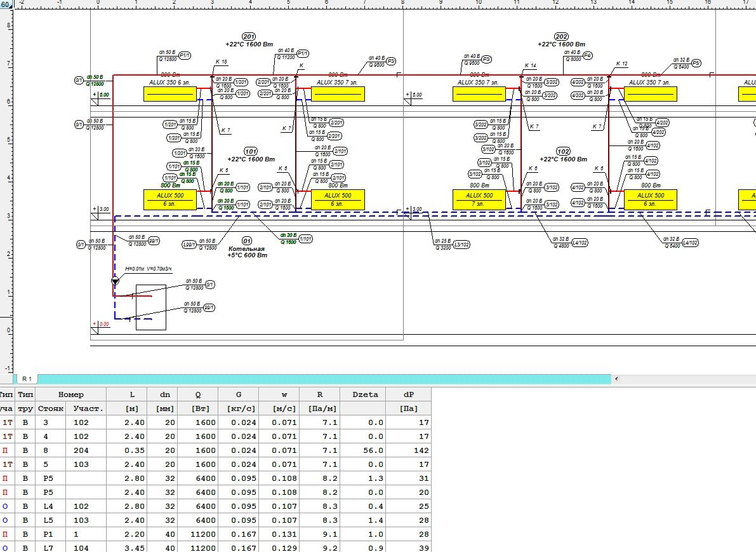Select the K 16 riser label
This screenshot has width=756, height=552.
coord(221,62)
